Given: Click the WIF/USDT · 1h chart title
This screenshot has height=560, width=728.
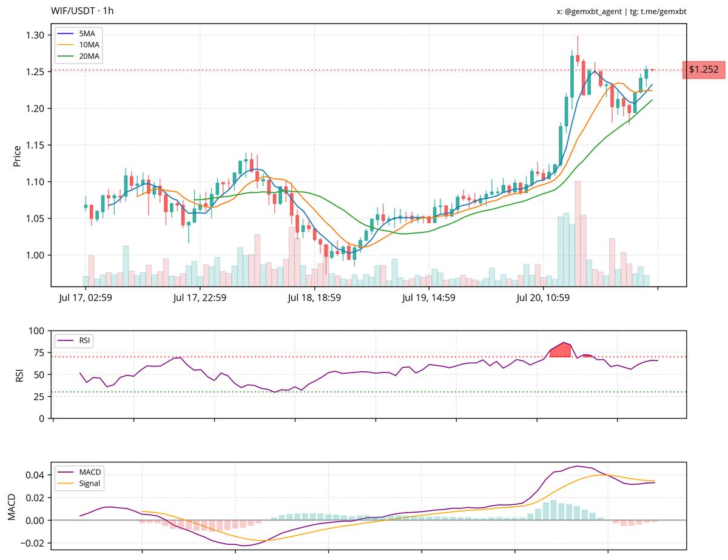Looking at the screenshot, I should click(82, 11).
